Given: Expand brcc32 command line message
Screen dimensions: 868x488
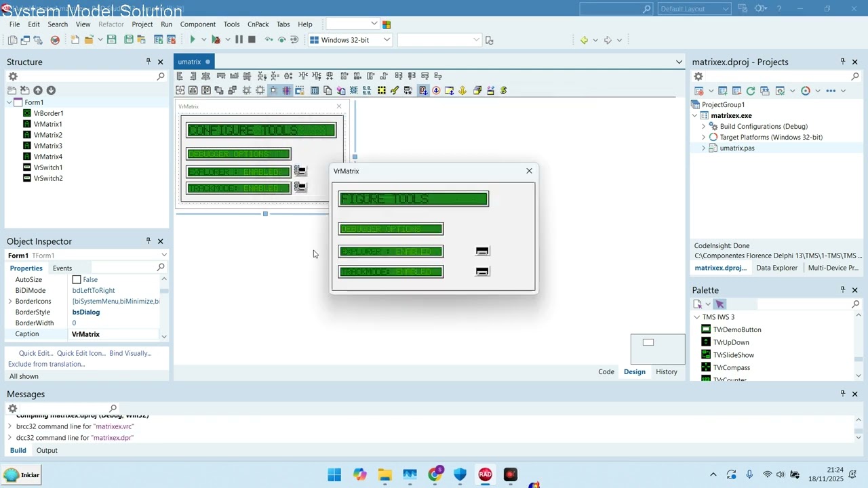Looking at the screenshot, I should click(9, 426).
